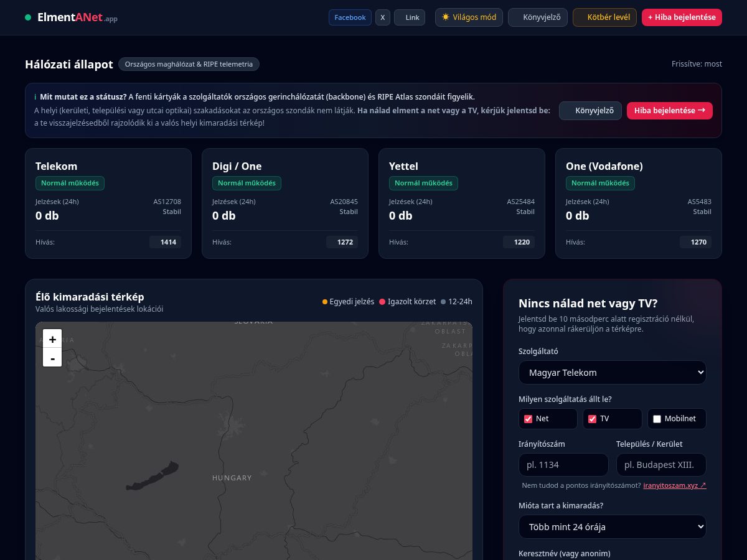Click Hiba bejelentése → in the info banner
Screen dimensions: 747x560
point(670,111)
